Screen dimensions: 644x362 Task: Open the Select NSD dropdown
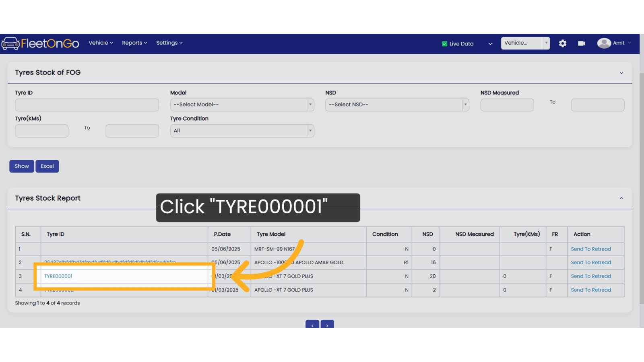point(397,105)
